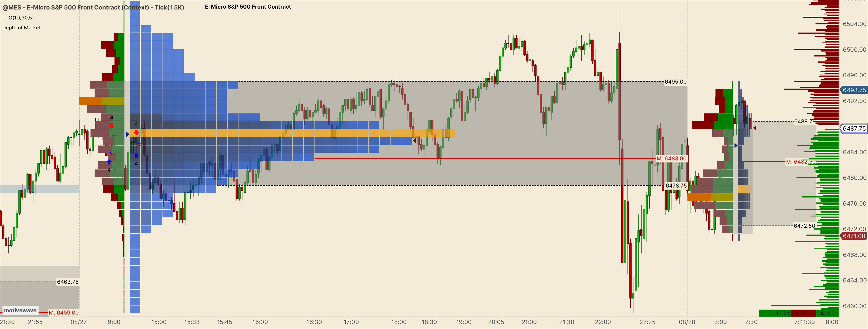Click the 22:25 time axis label
Image resolution: width=868 pixels, height=329 pixels.
point(647,322)
